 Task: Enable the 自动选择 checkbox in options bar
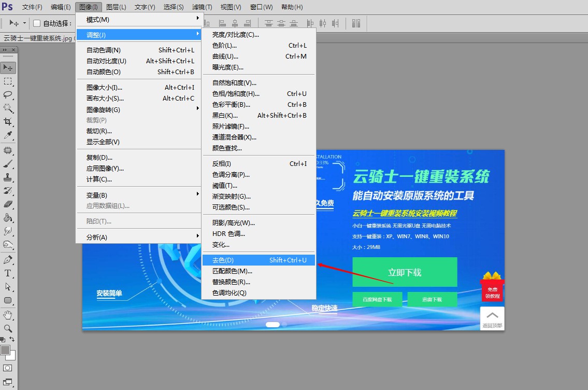pos(36,23)
